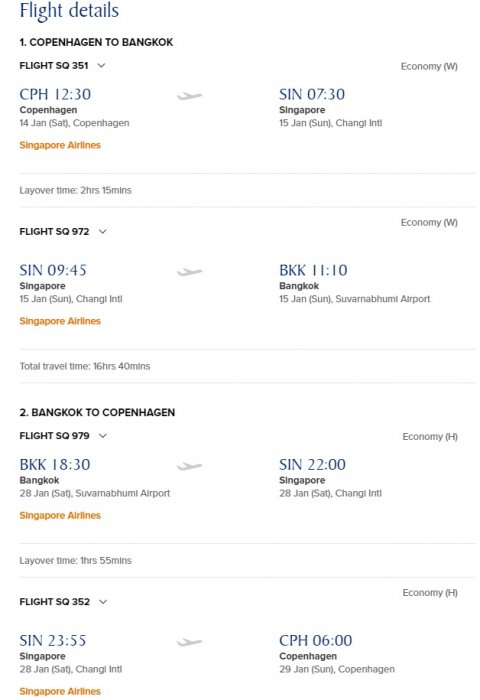This screenshot has height=700, width=480.
Task: Open Singapore Airlines link under CPH 12:30 flight
Action: pyautogui.click(x=60, y=145)
